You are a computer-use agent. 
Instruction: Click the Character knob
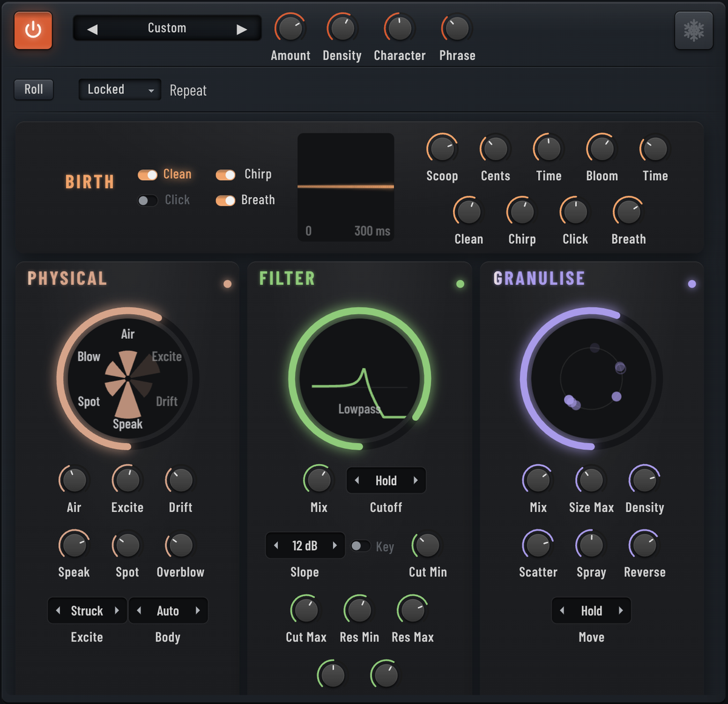coord(399,28)
